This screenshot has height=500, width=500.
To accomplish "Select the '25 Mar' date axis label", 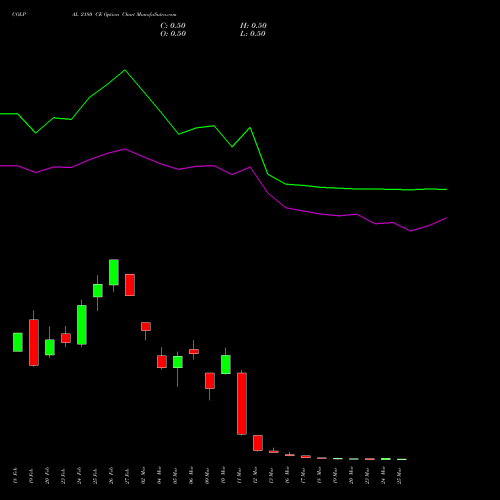I will 399,476.
